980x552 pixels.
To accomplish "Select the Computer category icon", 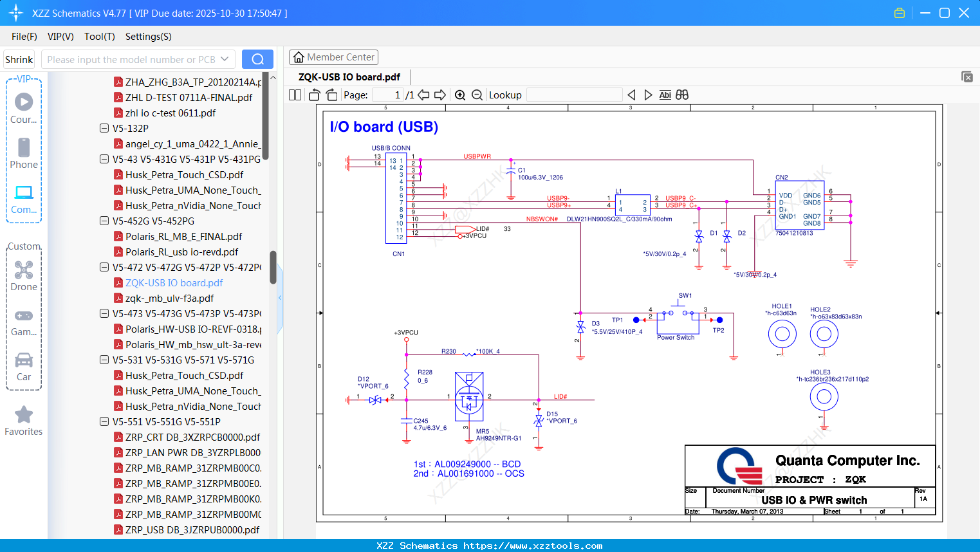I will [24, 199].
